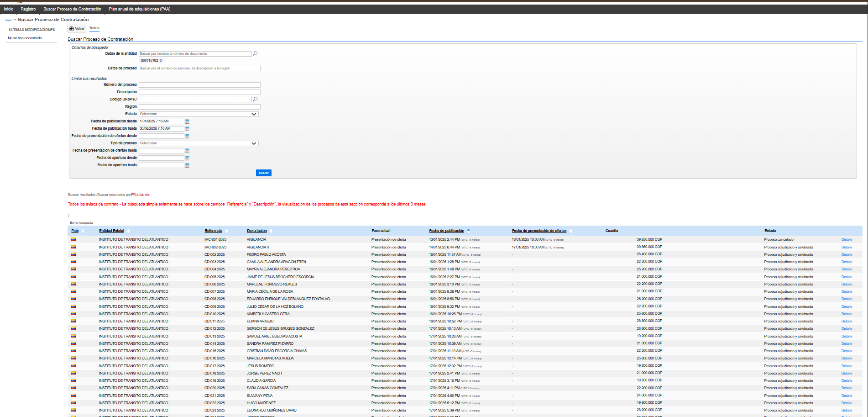Open Detalle for CD 002 2025 row
Image resolution: width=868 pixels, height=417 pixels.
click(x=847, y=254)
